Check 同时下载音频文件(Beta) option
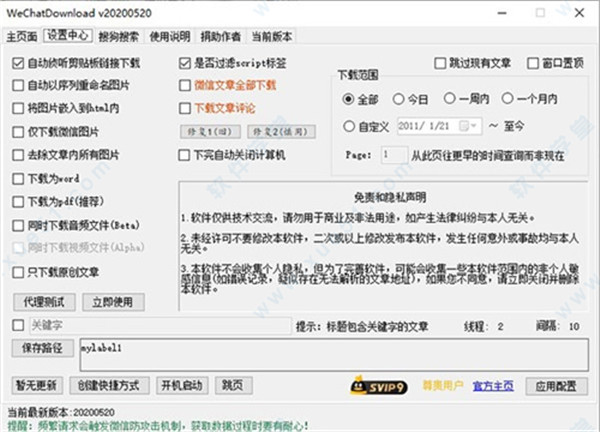 click(x=18, y=225)
